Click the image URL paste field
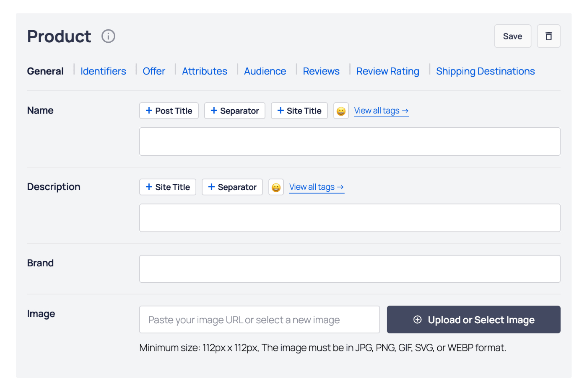Image resolution: width=587 pixels, height=392 pixels. 259,320
